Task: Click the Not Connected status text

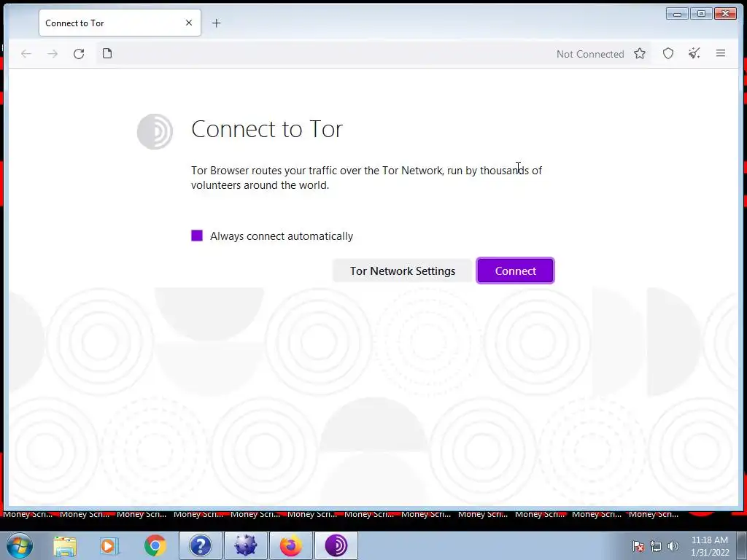Action: coord(590,54)
